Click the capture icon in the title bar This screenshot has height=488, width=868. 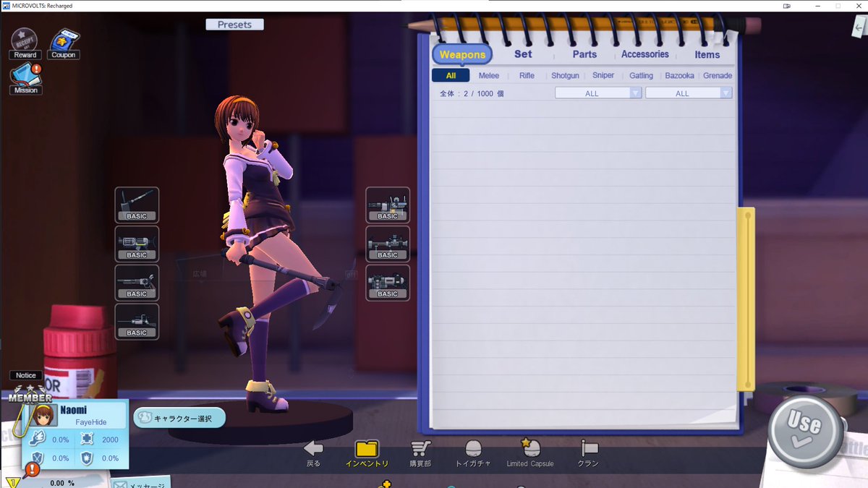point(787,6)
